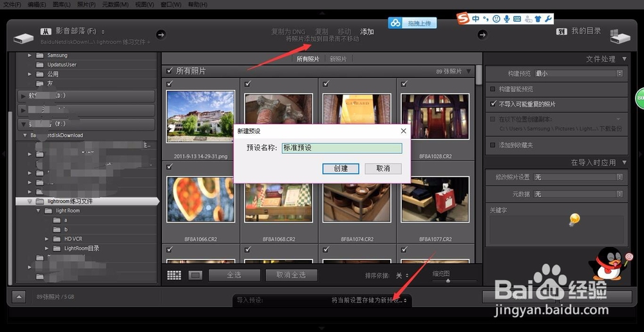
Task: Switch to 新照片 tab
Action: point(338,59)
